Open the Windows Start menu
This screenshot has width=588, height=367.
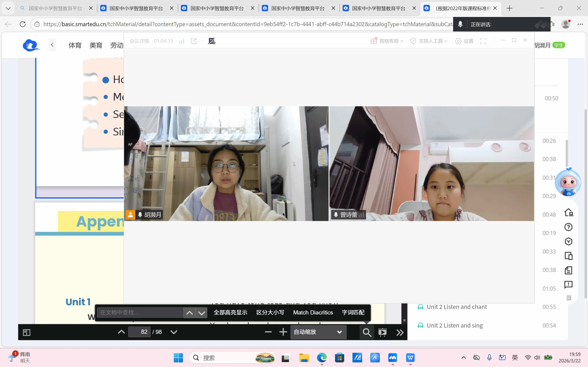(x=178, y=358)
